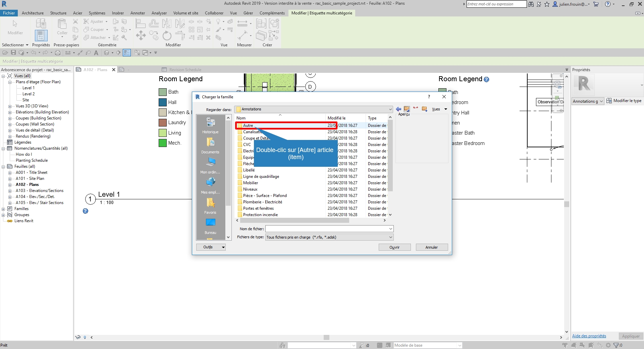Click in the Nom de fichier field
Viewport: 644px width, 349px height.
click(x=327, y=229)
